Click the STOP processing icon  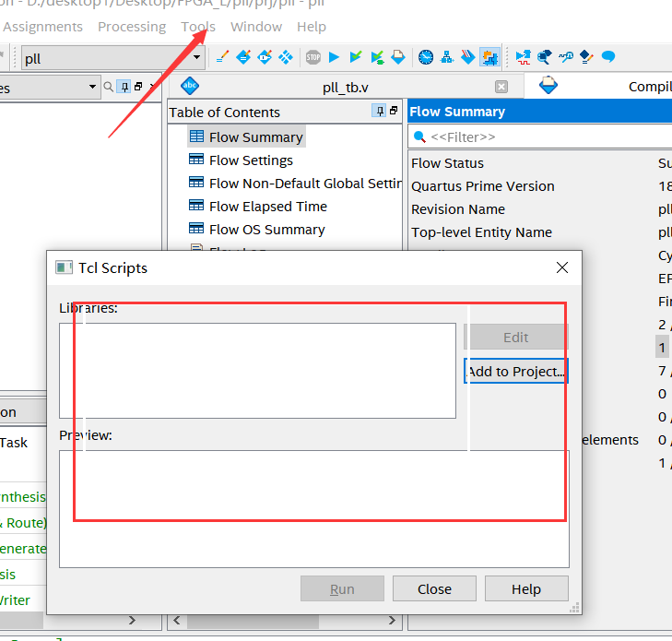click(x=313, y=57)
